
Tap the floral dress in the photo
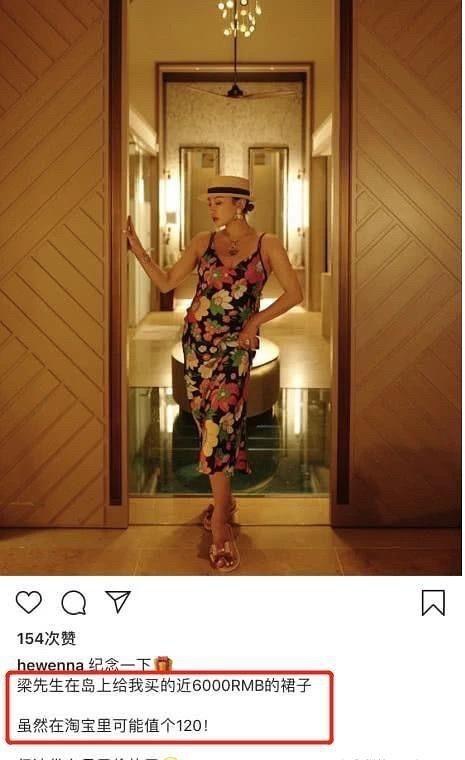(x=223, y=354)
